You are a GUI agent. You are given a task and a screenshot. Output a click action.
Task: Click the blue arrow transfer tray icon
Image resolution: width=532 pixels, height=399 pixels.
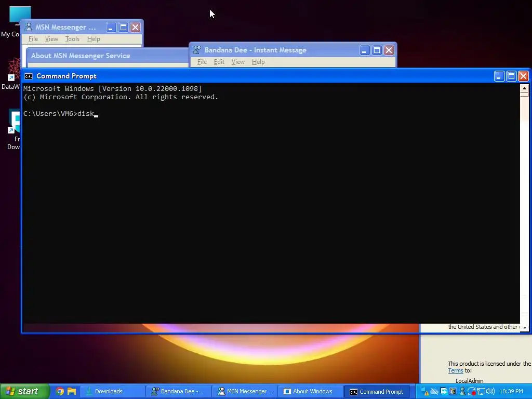tap(444, 392)
